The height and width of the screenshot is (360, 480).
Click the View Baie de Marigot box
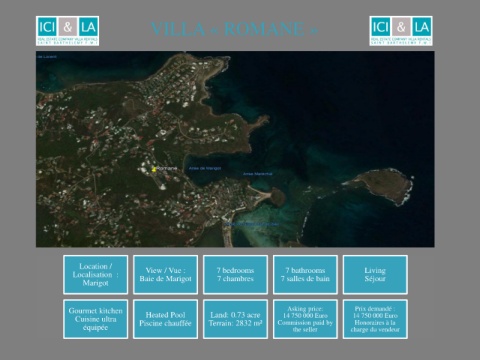[x=165, y=275]
